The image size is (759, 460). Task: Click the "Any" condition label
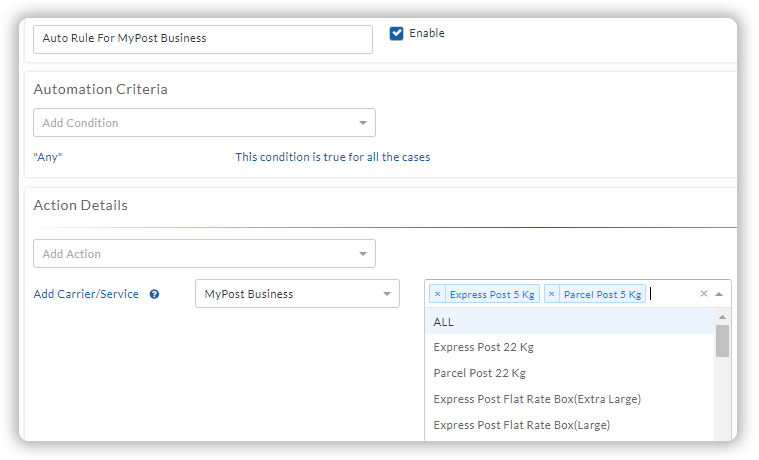48,157
